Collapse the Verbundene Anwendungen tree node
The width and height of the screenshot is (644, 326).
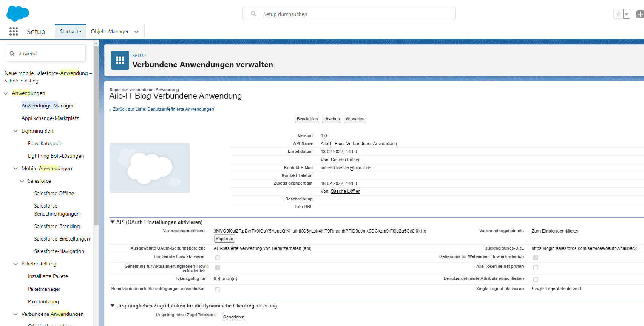15,314
